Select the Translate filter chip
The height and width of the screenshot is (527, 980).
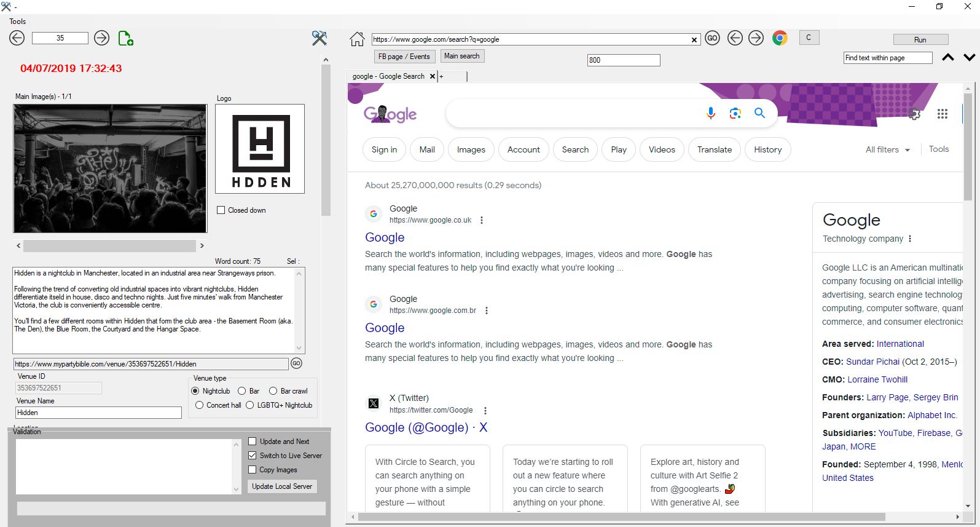coord(715,149)
